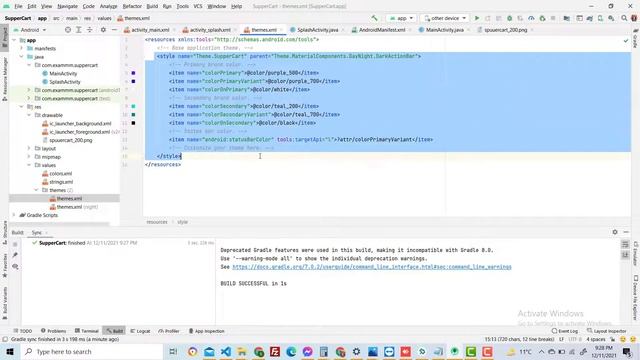The width and height of the screenshot is (640, 360).
Task: Expand the mipmap folder
Action: (x=29, y=157)
